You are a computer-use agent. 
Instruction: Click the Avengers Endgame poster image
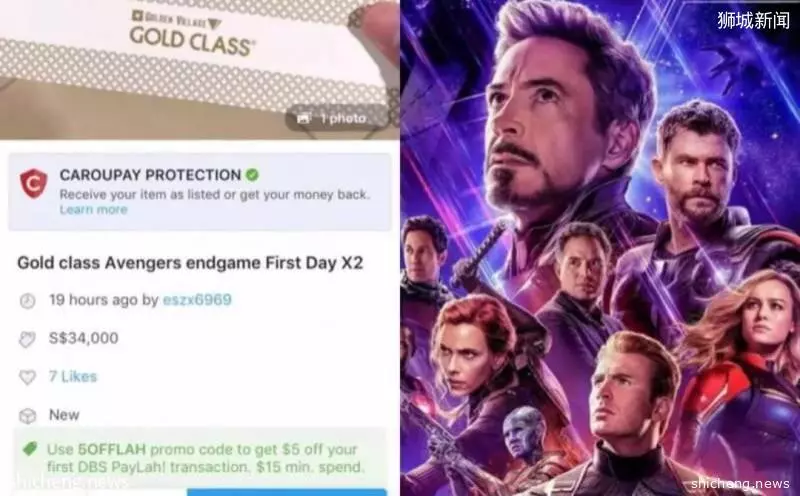pyautogui.click(x=600, y=248)
